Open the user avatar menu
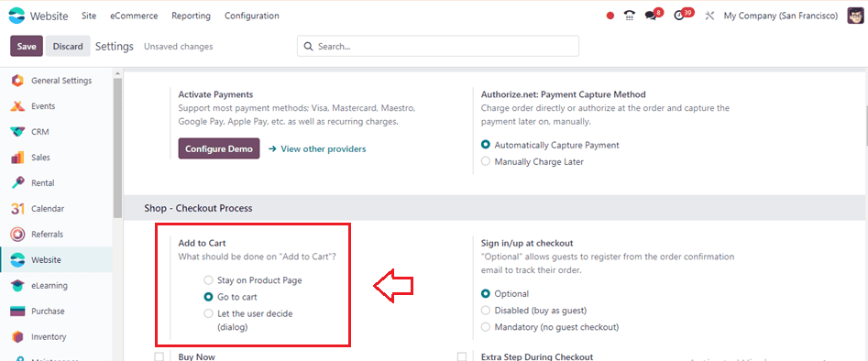The width and height of the screenshot is (868, 361). click(855, 16)
